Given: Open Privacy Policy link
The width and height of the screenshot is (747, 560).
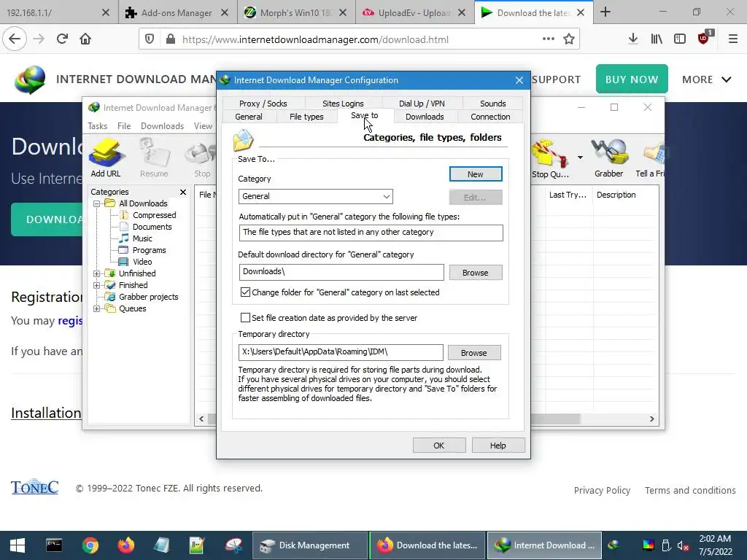Looking at the screenshot, I should pyautogui.click(x=602, y=490).
